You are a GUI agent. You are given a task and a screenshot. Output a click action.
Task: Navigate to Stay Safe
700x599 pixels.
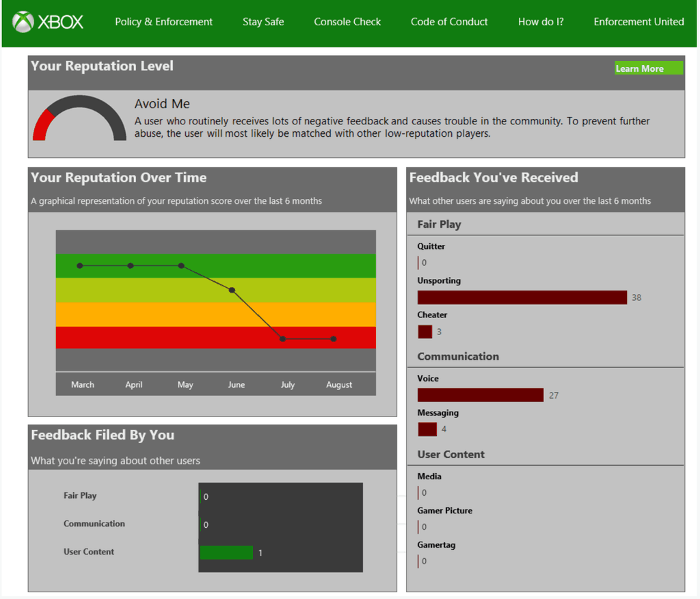point(263,21)
